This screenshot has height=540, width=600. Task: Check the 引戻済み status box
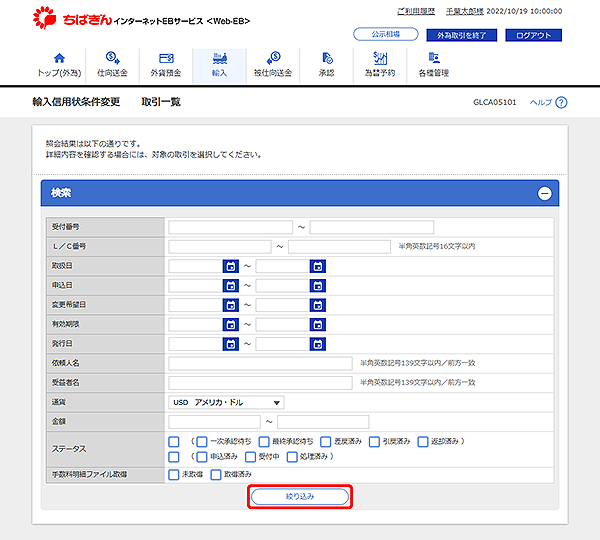click(x=374, y=442)
